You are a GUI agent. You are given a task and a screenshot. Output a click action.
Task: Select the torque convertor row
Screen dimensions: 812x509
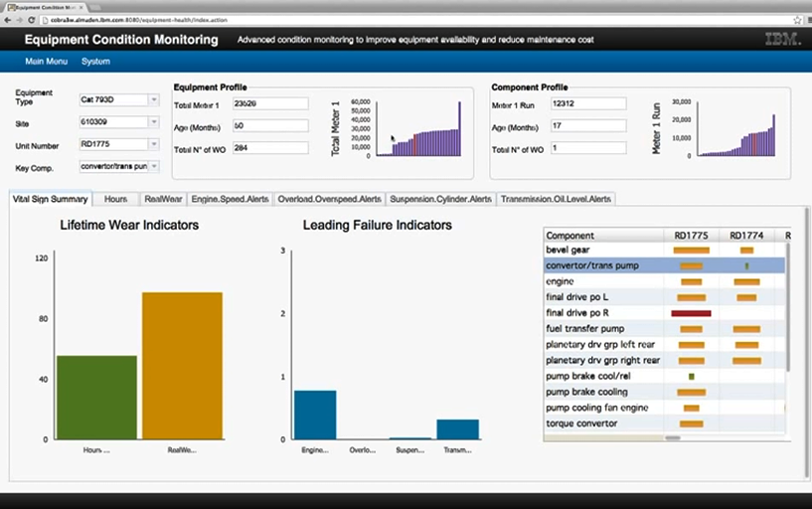pos(665,424)
